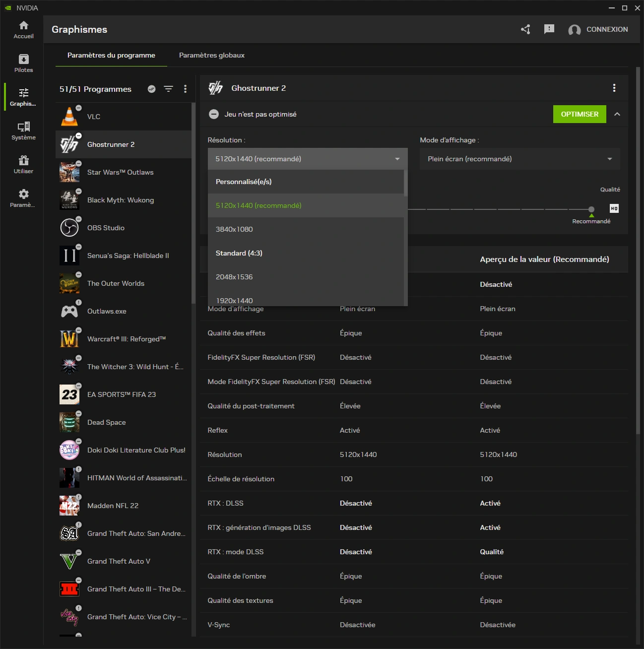The image size is (644, 649).
Task: Select The Outer Worlds in list
Action: click(x=124, y=283)
